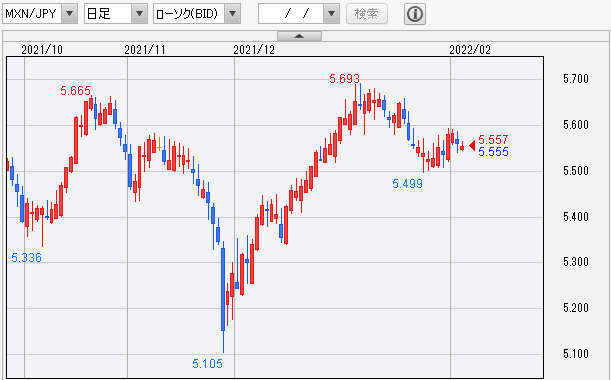Click the 5.100 price axis label
This screenshot has width=611, height=380.
576,354
